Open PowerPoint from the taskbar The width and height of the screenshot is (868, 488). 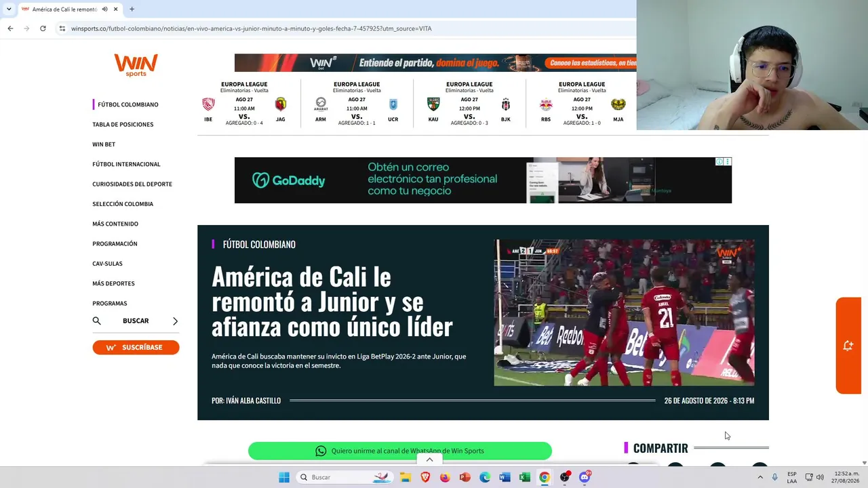pyautogui.click(x=465, y=477)
